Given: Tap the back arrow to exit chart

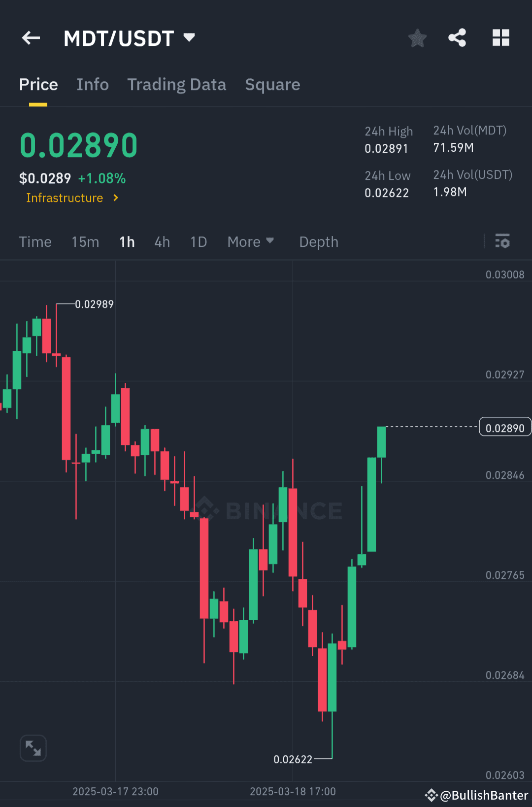Looking at the screenshot, I should coord(31,38).
